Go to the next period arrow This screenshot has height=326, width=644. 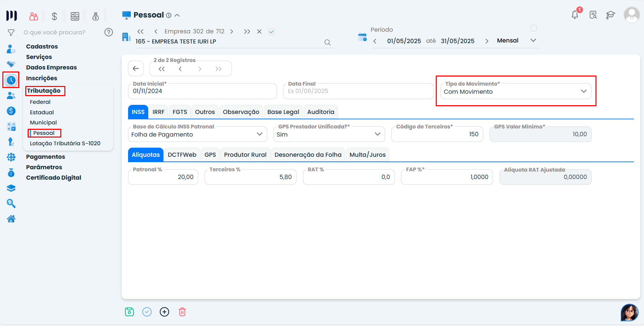(487, 41)
